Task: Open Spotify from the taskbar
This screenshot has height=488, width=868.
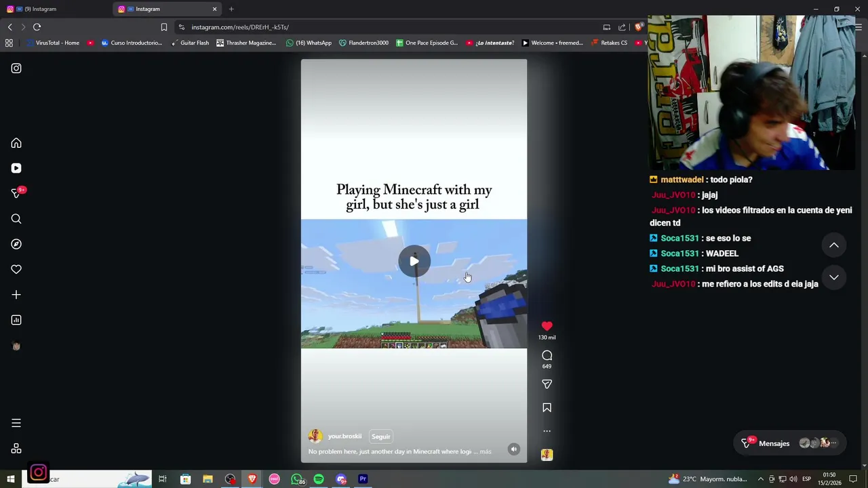Action: (319, 479)
